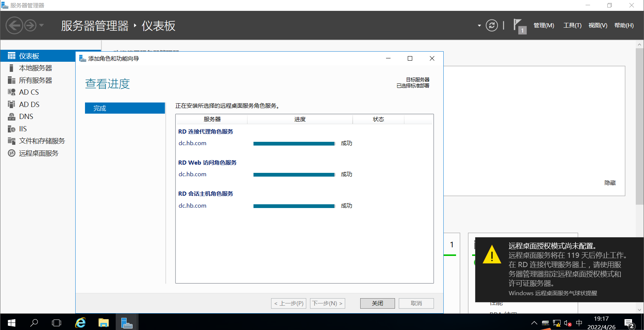This screenshot has height=330, width=644.
Task: Click the warning icon in the licensing notification
Action: 492,254
